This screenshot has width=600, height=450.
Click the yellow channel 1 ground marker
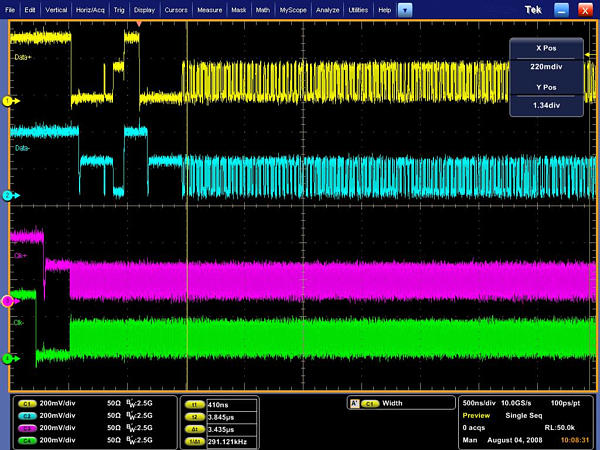tap(7, 102)
